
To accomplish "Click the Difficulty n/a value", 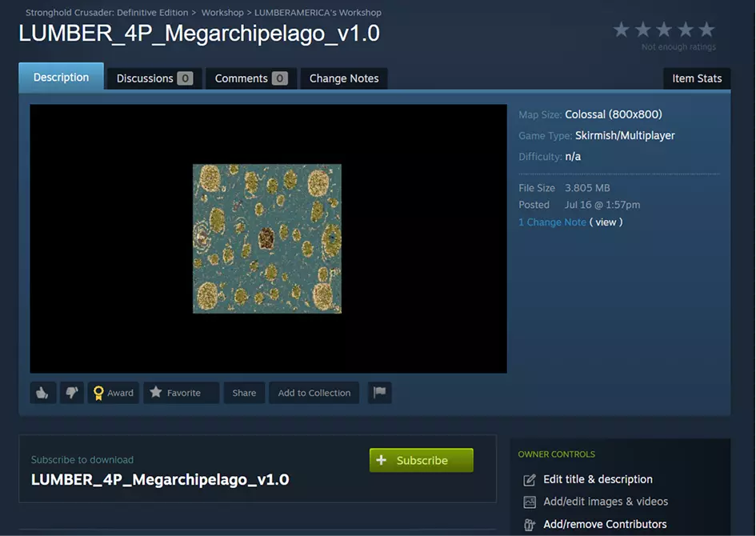I will click(573, 157).
